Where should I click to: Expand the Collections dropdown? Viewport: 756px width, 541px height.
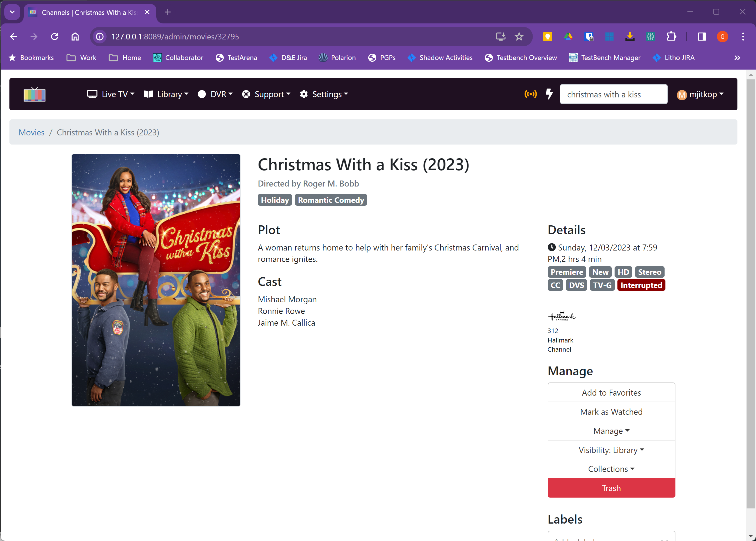pos(611,469)
